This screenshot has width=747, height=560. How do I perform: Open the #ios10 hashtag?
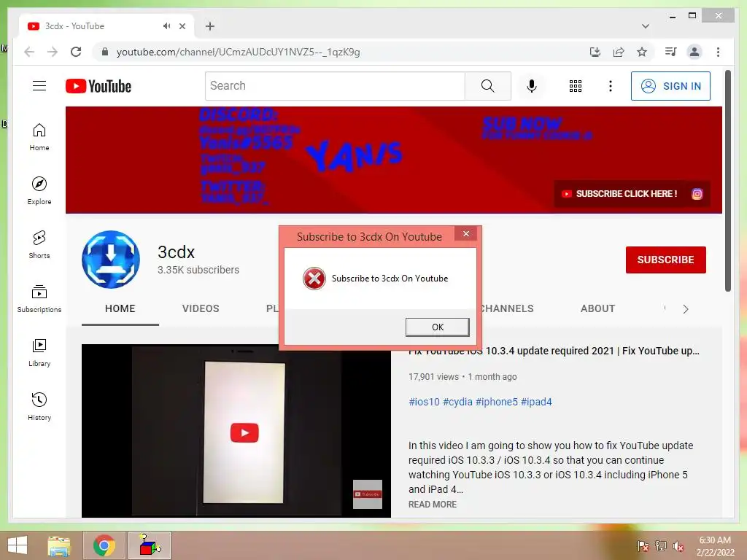424,402
